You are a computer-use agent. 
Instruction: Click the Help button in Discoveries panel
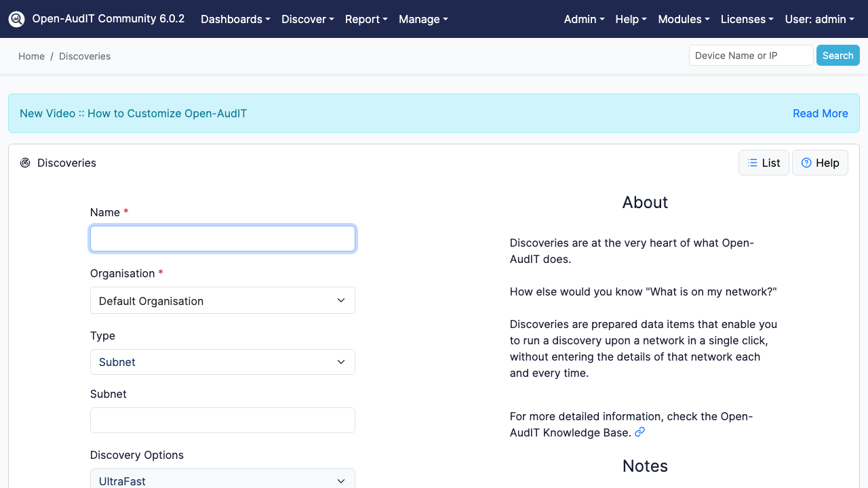click(x=820, y=163)
